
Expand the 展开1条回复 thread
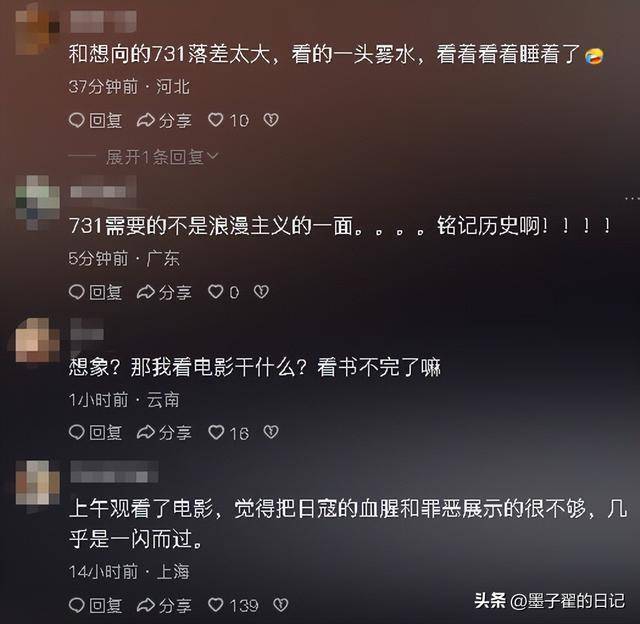162,157
